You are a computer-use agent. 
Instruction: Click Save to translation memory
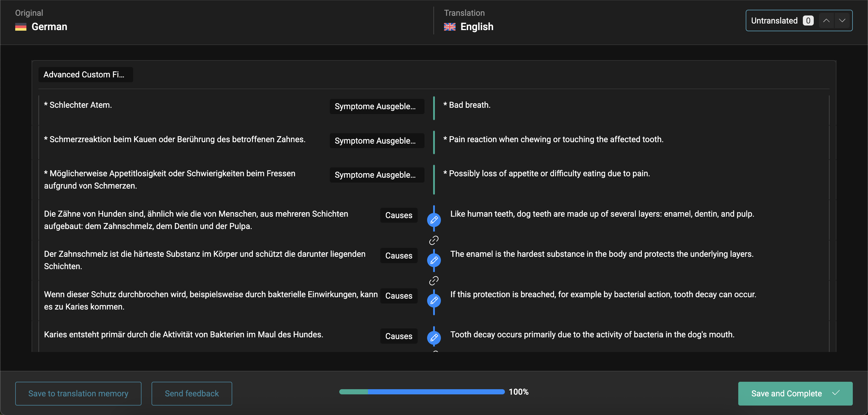[x=78, y=393]
